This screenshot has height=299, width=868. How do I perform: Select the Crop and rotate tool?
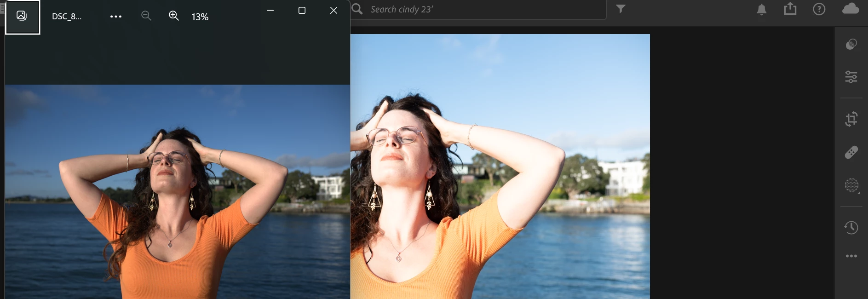pos(851,119)
